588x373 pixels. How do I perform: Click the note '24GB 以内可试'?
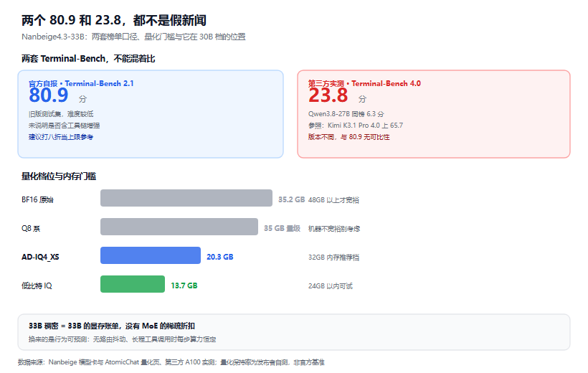[330, 286]
